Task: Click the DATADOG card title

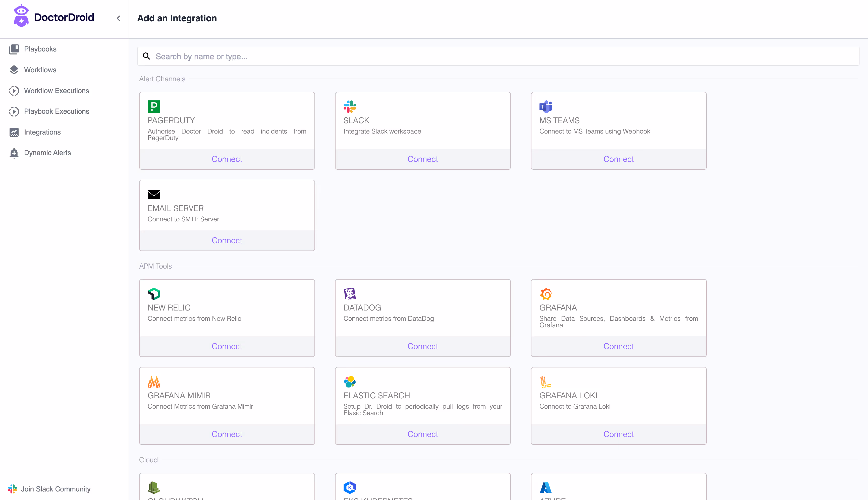Action: (x=362, y=307)
